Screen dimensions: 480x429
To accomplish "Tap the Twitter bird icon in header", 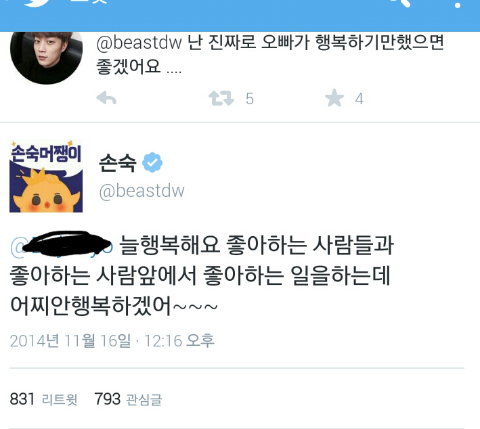I will (37, 3).
